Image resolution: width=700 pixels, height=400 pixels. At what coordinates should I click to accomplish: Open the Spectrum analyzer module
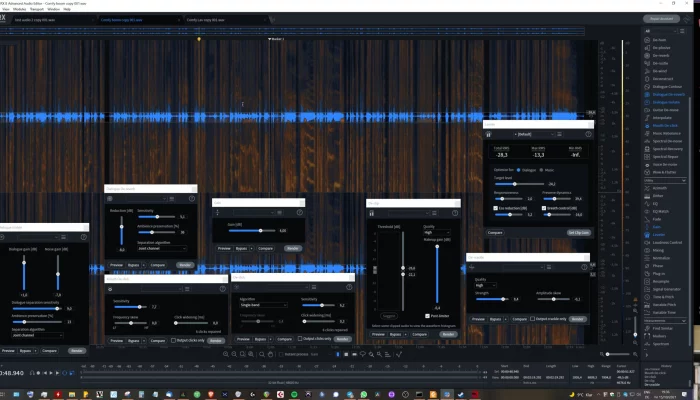point(660,344)
